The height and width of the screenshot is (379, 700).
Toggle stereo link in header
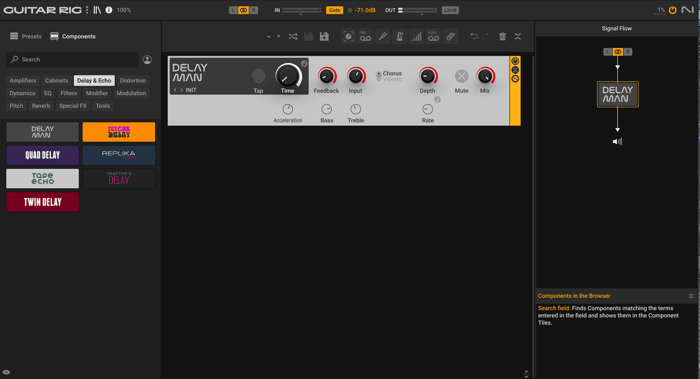click(243, 10)
